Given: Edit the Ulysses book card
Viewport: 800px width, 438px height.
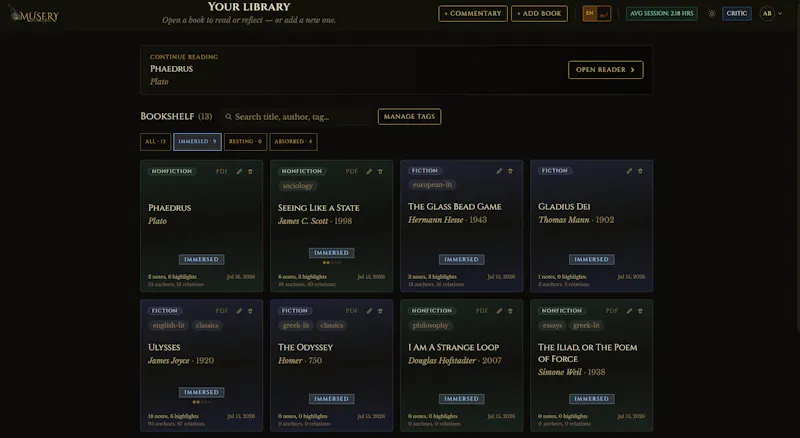Looking at the screenshot, I should point(239,311).
